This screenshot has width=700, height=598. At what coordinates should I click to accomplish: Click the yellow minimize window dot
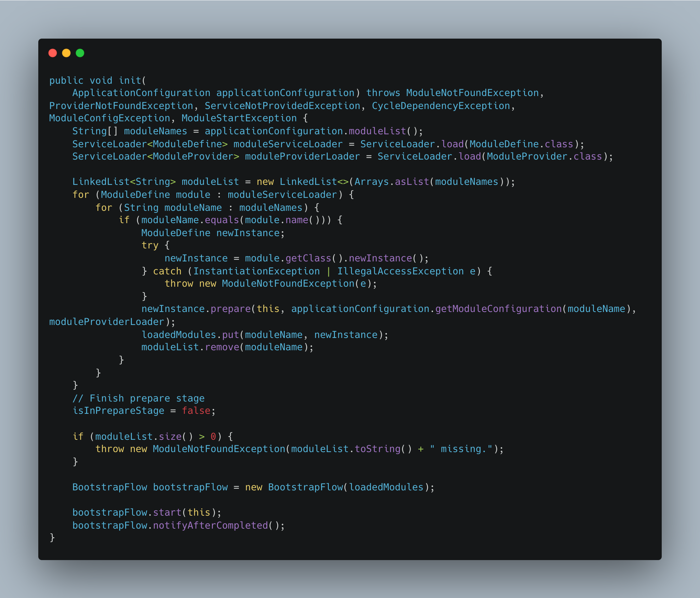click(x=66, y=53)
